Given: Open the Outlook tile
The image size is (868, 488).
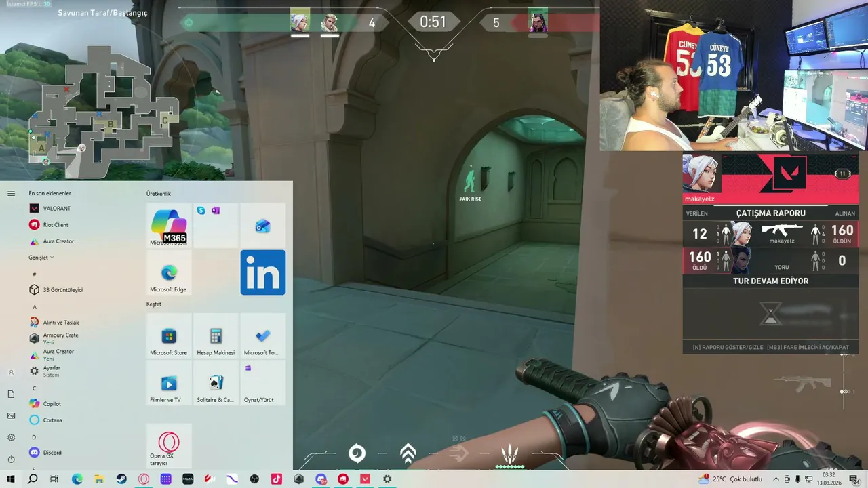Looking at the screenshot, I should [x=263, y=226].
